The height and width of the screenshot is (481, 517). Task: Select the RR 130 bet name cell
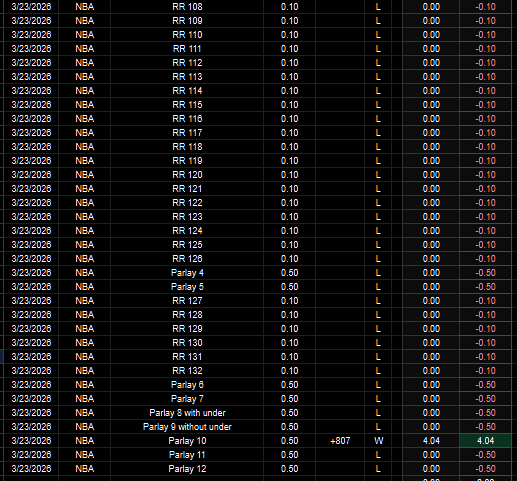(187, 343)
